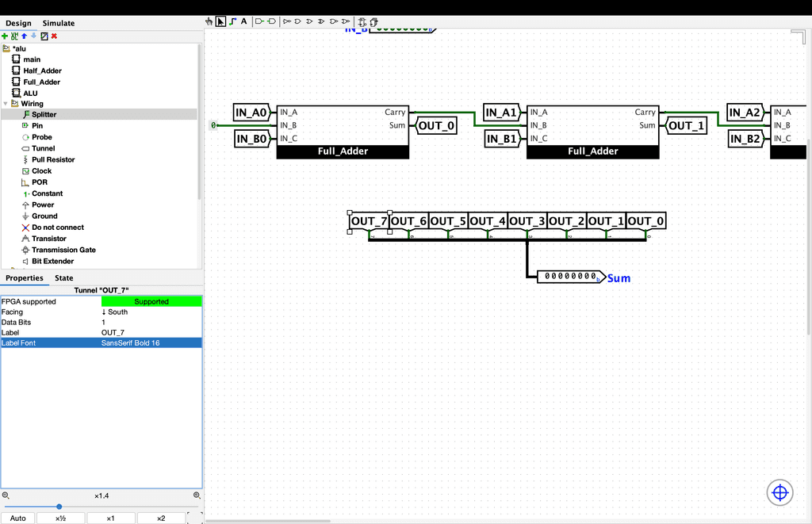Switch to the Simulate tab
This screenshot has width=812, height=524.
tap(59, 24)
